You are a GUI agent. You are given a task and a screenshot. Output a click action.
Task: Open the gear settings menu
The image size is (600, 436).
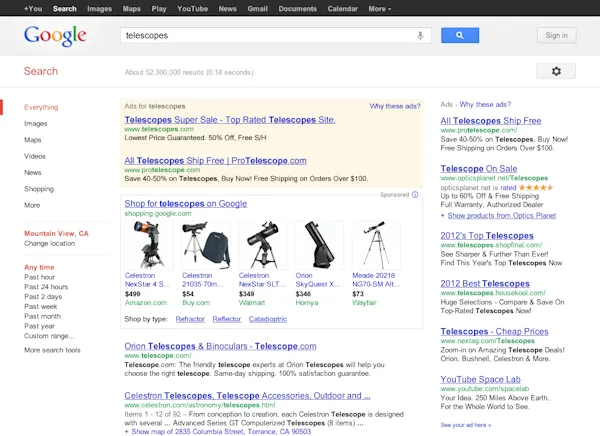(x=556, y=71)
